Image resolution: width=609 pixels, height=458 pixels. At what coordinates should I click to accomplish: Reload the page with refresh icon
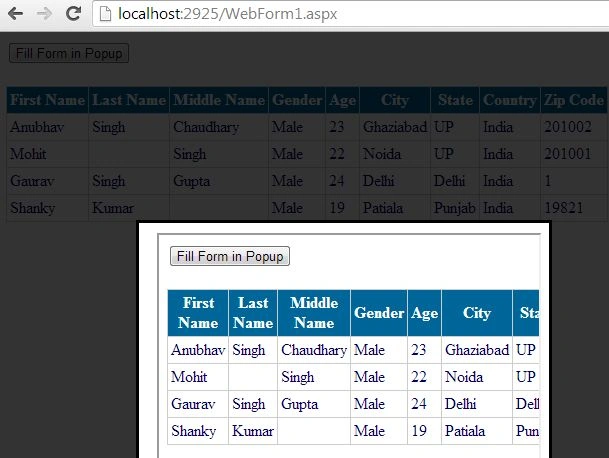click(x=73, y=13)
